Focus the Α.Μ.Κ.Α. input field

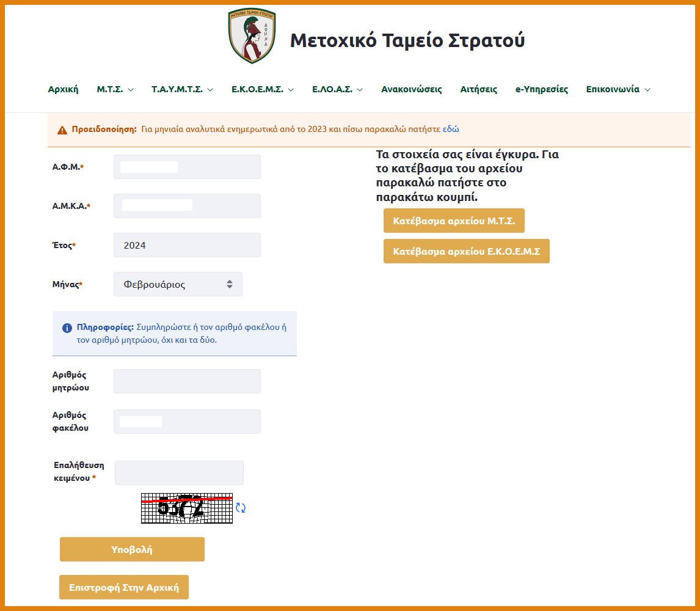[187, 206]
